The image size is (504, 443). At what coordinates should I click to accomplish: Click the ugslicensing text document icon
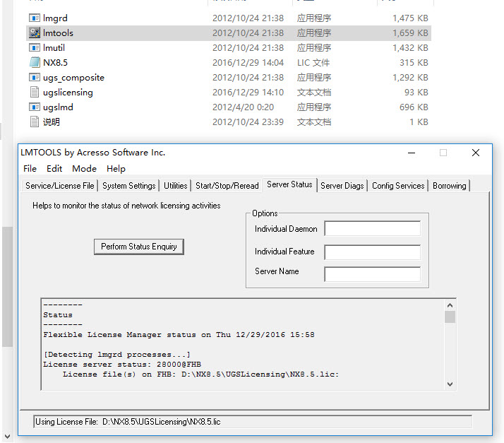tap(35, 93)
